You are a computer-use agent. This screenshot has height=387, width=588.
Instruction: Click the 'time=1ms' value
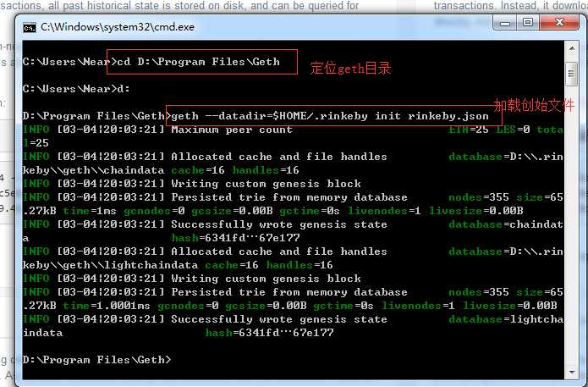[x=90, y=211]
